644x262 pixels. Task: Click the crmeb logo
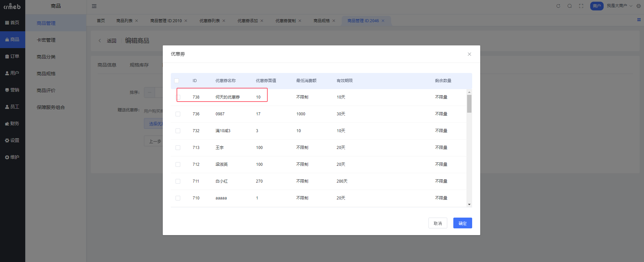(x=12, y=6)
